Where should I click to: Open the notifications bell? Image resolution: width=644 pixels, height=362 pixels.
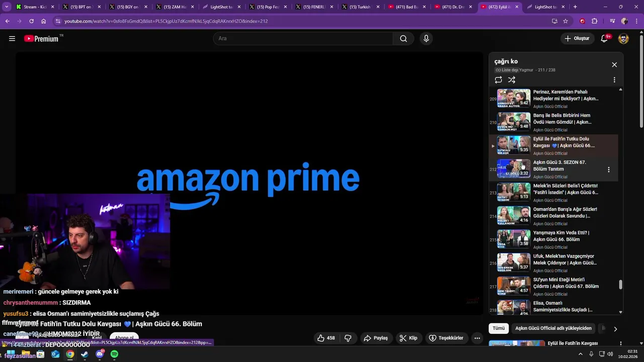[604, 39]
